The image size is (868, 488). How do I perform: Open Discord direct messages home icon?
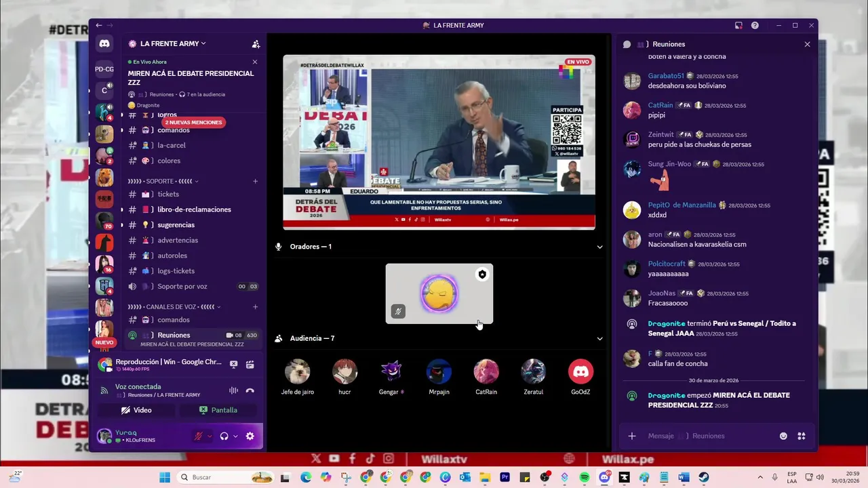pyautogui.click(x=104, y=43)
